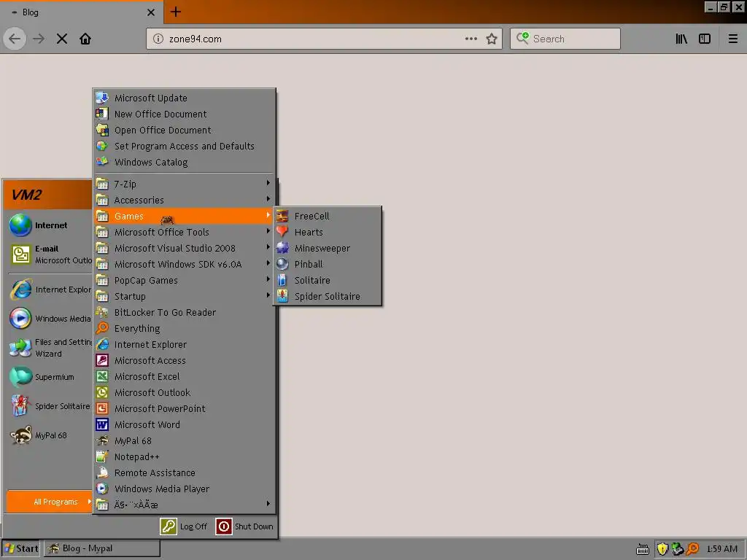Click the Microsoft Update icon
The image size is (747, 560).
coord(102,98)
